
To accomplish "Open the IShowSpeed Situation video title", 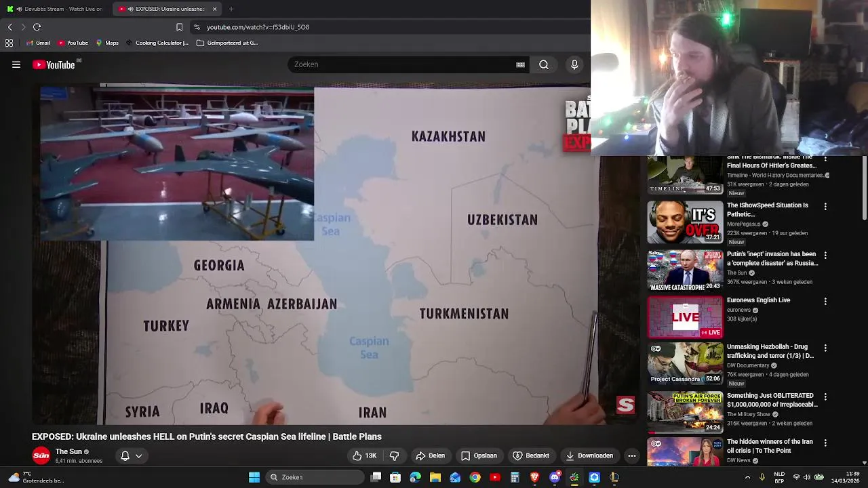I will click(x=768, y=209).
